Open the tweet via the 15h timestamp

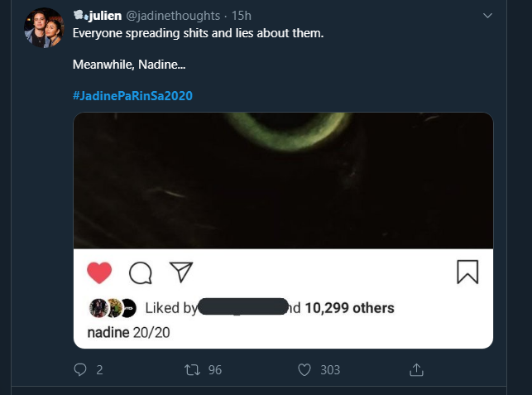242,16
